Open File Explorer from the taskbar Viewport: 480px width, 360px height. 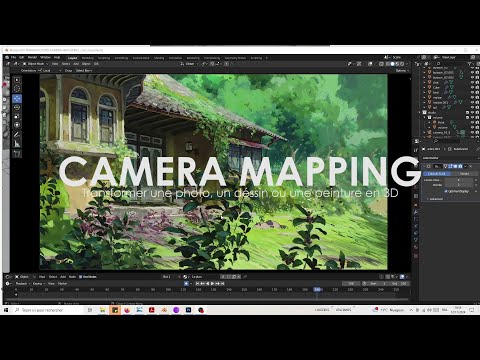[103, 310]
